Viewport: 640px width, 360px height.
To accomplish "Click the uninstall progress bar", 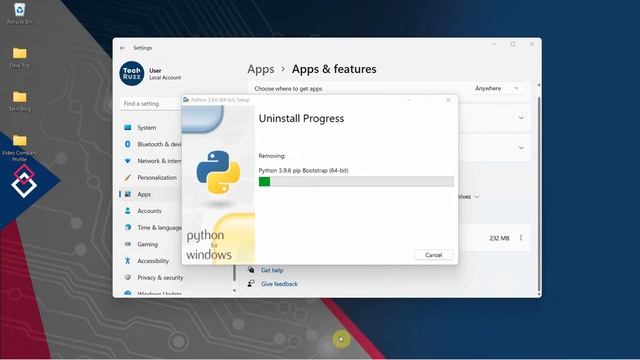I will click(356, 182).
